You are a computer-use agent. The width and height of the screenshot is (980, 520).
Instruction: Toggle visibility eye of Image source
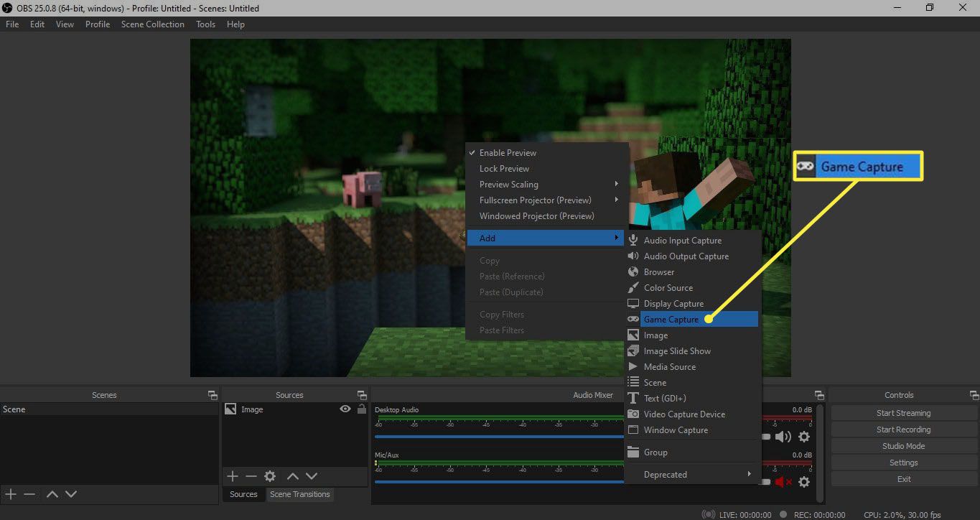click(345, 409)
